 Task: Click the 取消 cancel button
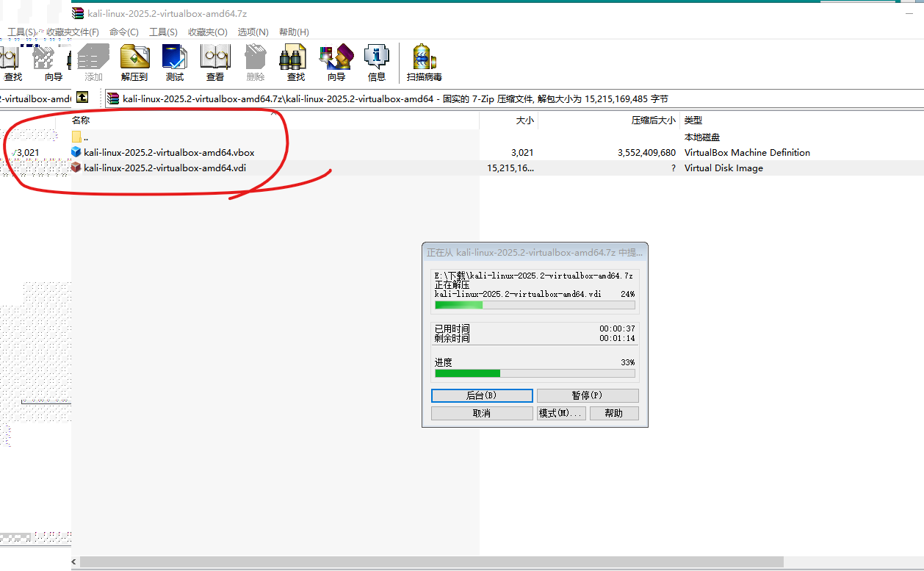point(482,413)
